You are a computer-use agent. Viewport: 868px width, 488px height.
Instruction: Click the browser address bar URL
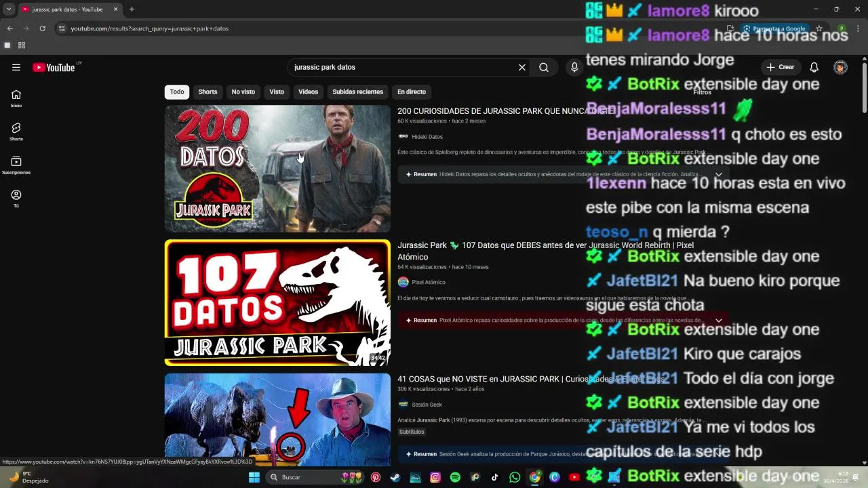tap(150, 28)
